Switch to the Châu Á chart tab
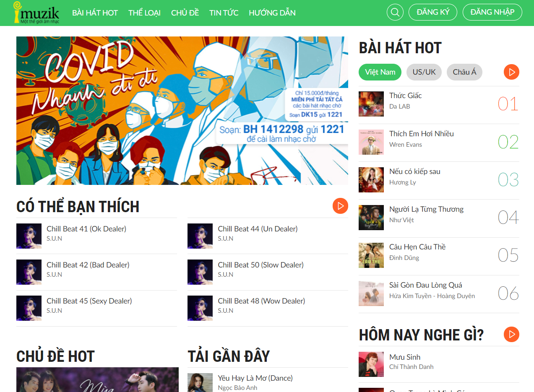Screen dimensions: 534x392 (464, 72)
